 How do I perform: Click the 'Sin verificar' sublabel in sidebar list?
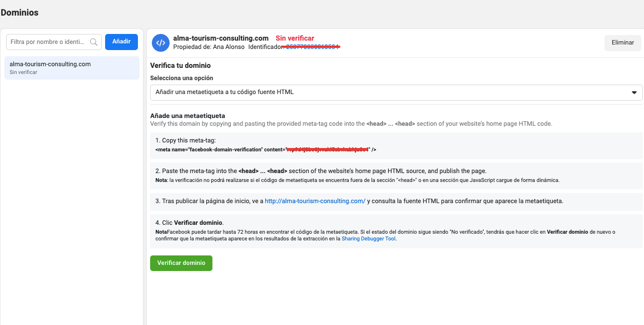pos(23,72)
